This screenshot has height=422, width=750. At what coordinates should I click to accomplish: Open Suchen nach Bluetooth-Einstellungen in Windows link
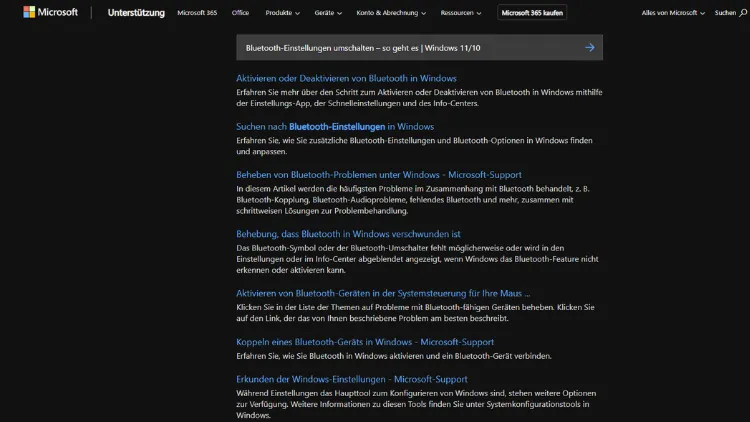click(x=335, y=127)
